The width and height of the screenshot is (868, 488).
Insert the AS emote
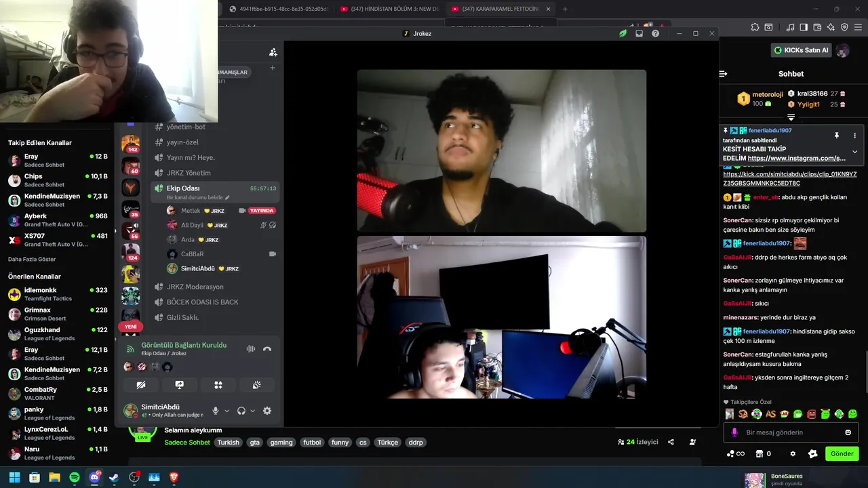770,414
